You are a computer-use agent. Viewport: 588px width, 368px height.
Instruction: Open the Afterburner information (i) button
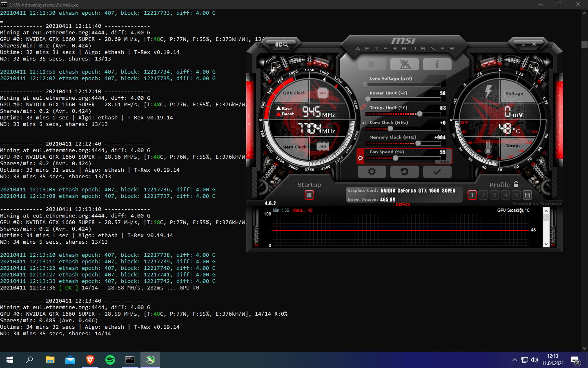[x=437, y=64]
